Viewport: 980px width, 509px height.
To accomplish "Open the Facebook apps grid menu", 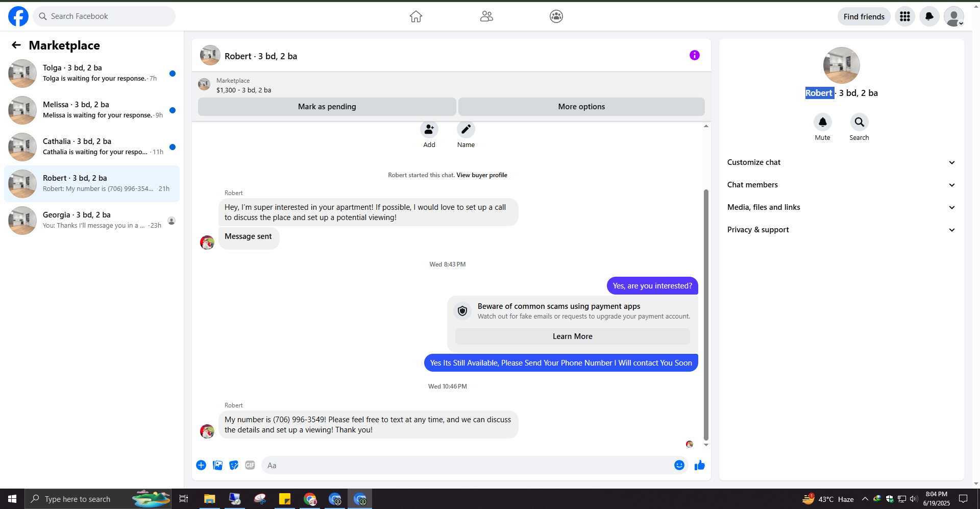I will [905, 16].
